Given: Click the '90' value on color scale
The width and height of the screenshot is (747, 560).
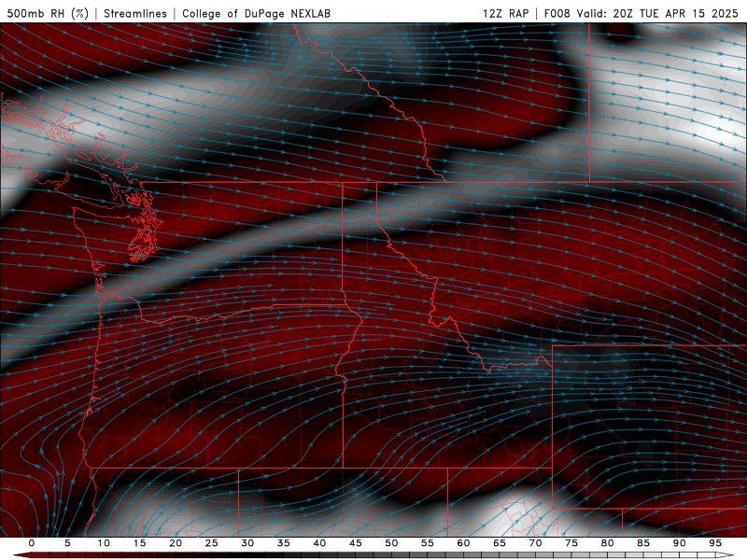Looking at the screenshot, I should pyautogui.click(x=679, y=543).
